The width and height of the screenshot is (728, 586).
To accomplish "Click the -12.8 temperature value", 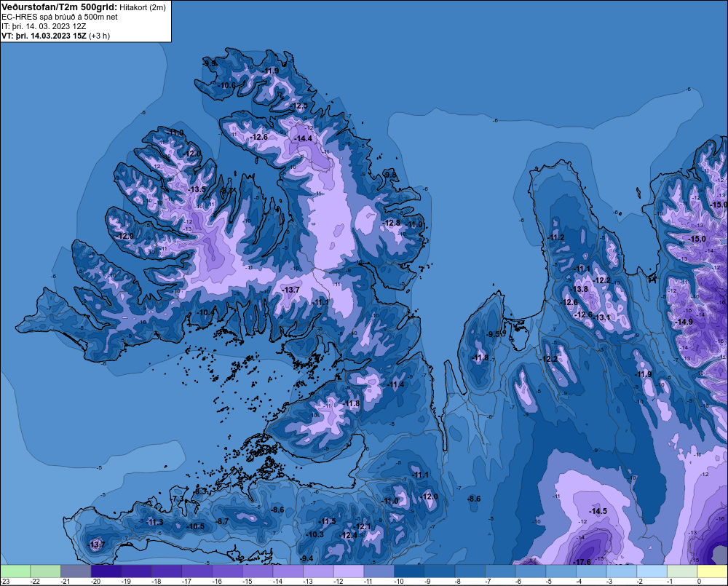I will coord(392,223).
